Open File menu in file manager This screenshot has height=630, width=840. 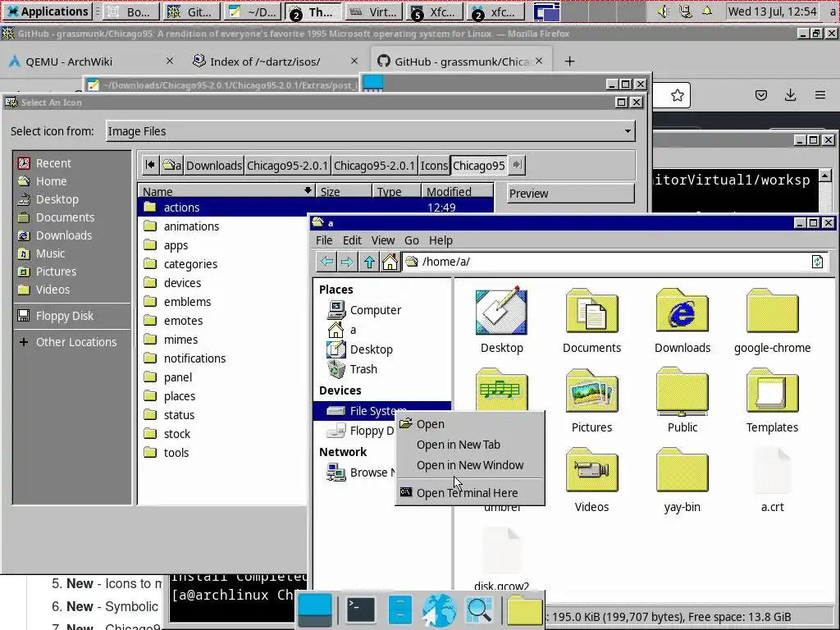[323, 240]
